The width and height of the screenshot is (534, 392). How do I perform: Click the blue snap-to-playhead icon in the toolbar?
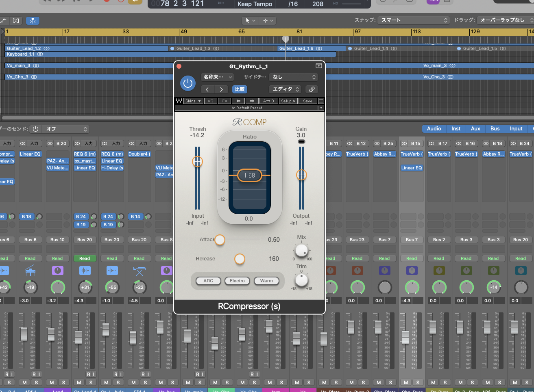[33, 21]
